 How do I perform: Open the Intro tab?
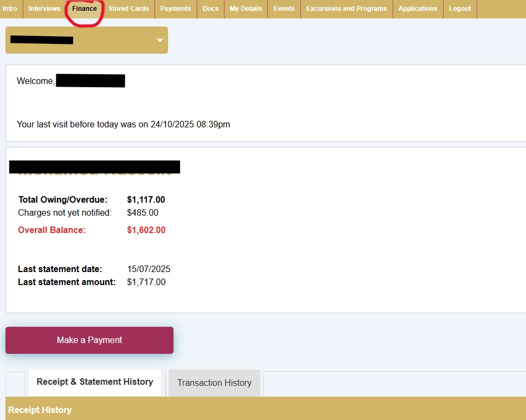tap(10, 9)
